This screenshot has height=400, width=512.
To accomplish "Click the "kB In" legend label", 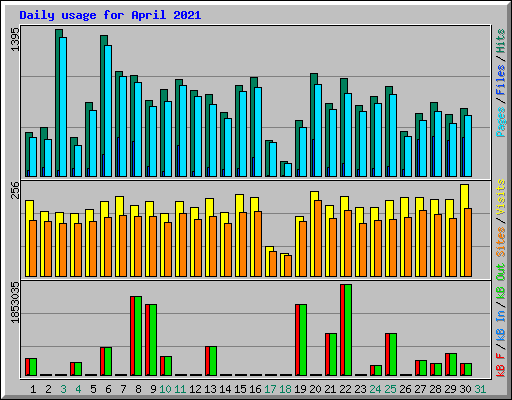I will click(x=501, y=326).
